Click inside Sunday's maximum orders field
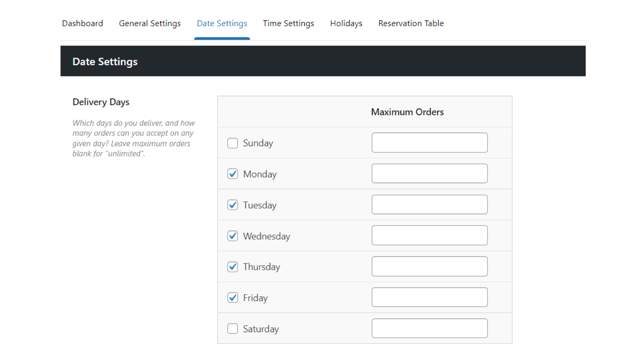644x362 pixels. (x=429, y=142)
